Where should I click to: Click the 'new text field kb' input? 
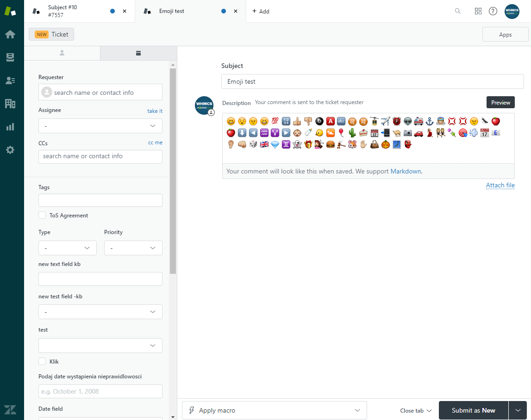[x=100, y=279]
